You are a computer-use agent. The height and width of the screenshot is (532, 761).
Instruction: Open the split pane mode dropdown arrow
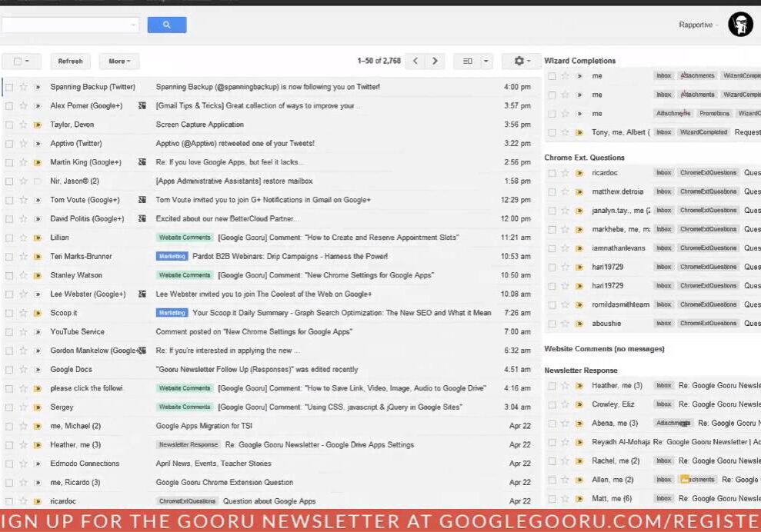(486, 61)
